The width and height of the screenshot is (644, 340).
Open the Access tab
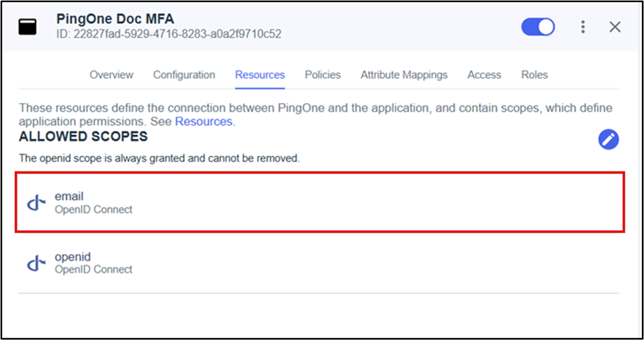pos(484,75)
